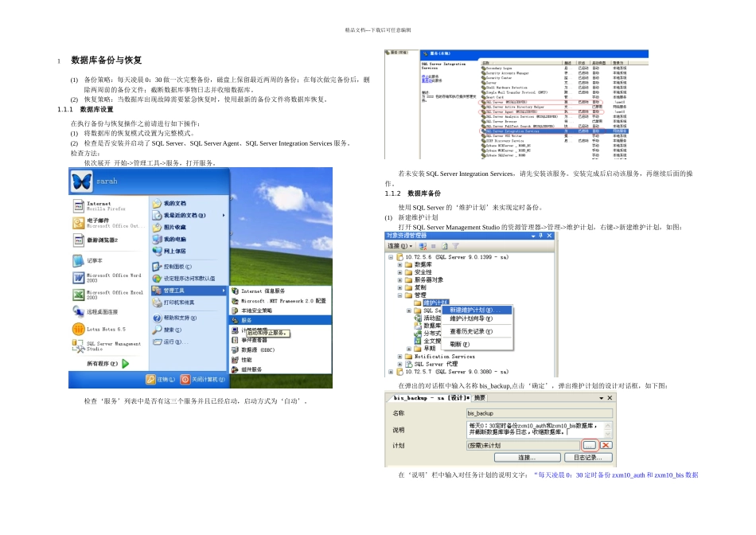
Task: Choose 新建维护计划(N)... from context menu
Action: pyautogui.click(x=477, y=310)
